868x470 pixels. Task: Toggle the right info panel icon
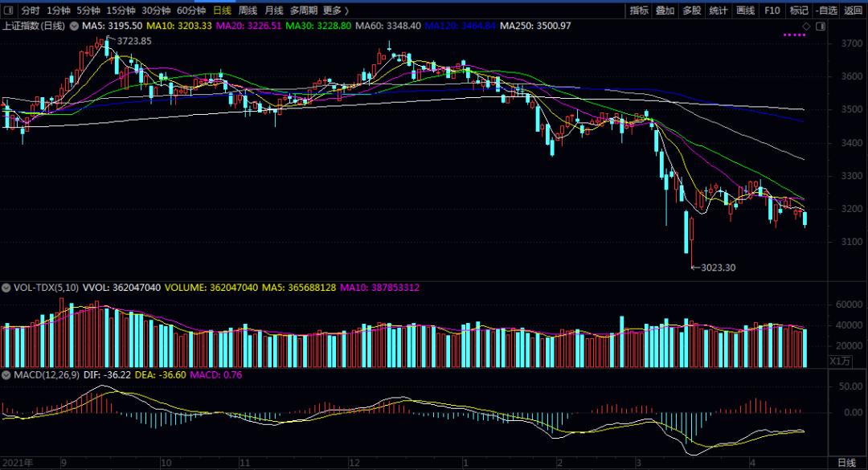point(821,26)
